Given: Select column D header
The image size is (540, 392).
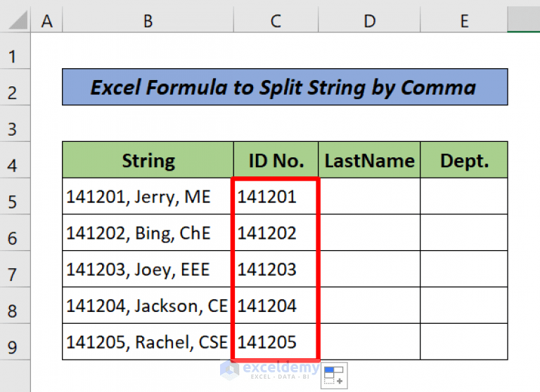Looking at the screenshot, I should (369, 20).
